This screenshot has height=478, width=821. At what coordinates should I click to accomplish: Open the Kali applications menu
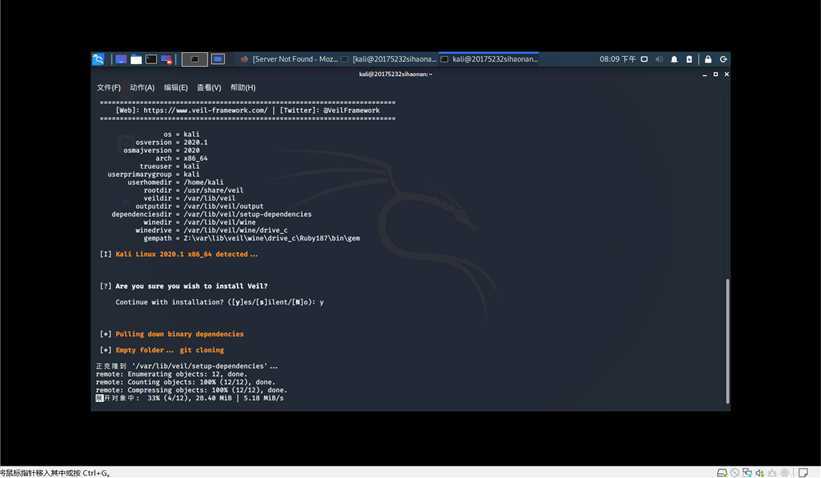coord(98,59)
